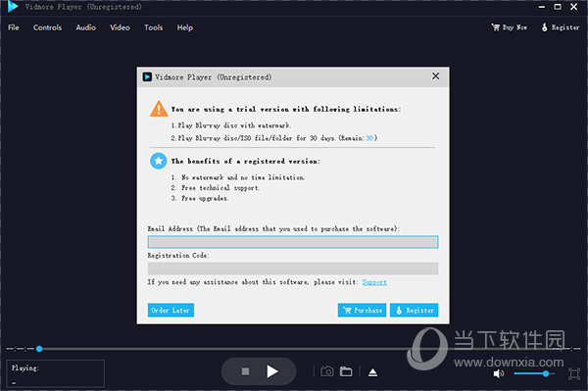Click the Registration Code input field
Viewport: 588px width, 391px height.
(293, 269)
